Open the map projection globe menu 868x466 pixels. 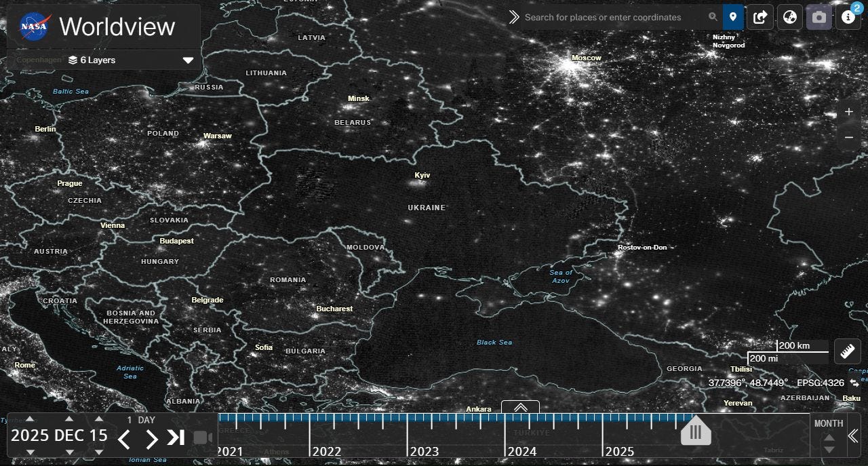789,17
